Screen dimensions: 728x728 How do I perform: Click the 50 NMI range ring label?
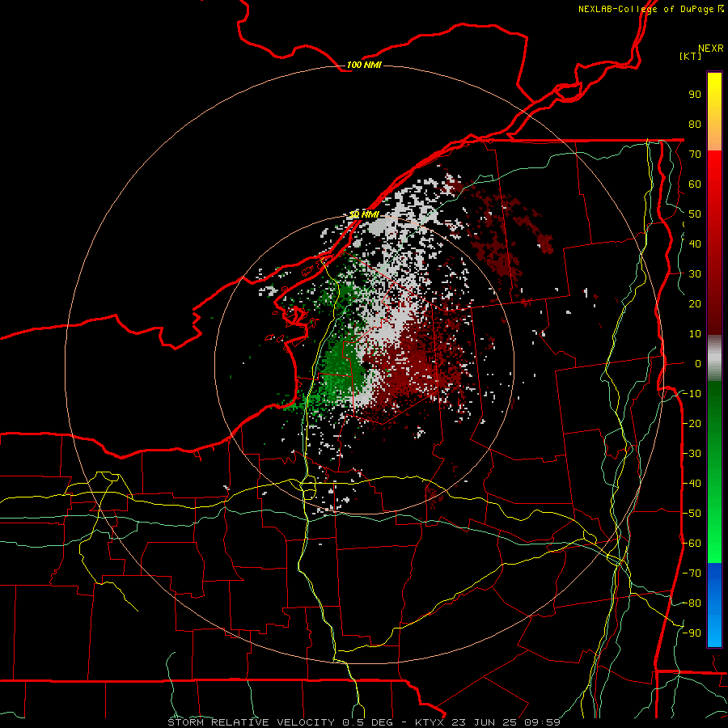[x=363, y=214]
